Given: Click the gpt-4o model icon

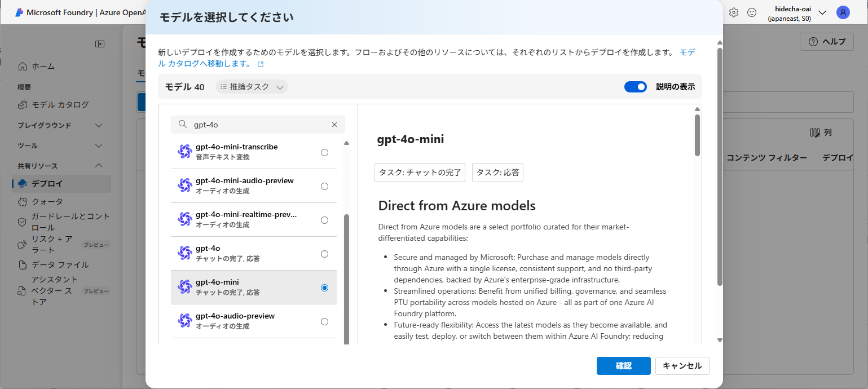Looking at the screenshot, I should click(185, 254).
